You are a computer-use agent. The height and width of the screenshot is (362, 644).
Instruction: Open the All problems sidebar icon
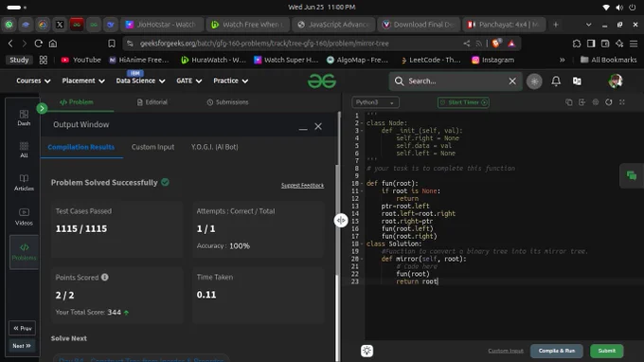coord(24,150)
